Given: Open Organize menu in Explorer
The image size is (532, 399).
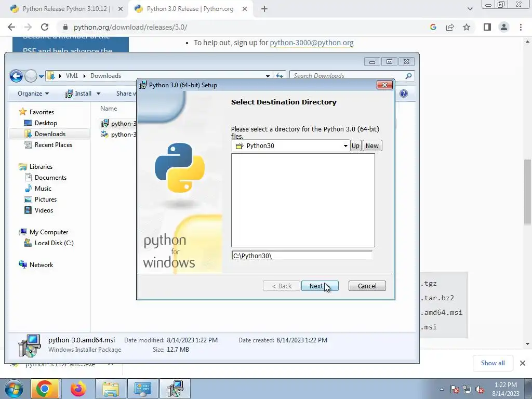Looking at the screenshot, I should tap(33, 94).
